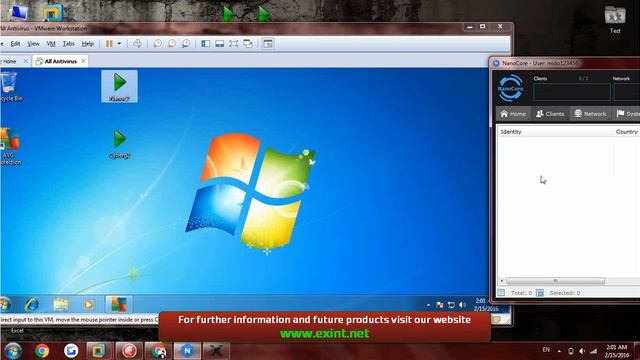Image resolution: width=640 pixels, height=360 pixels.
Task: Switch VMware to Unity mode
Action: 248,44
